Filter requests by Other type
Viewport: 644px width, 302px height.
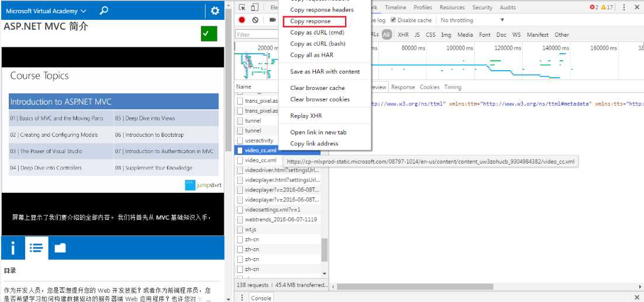(x=562, y=35)
